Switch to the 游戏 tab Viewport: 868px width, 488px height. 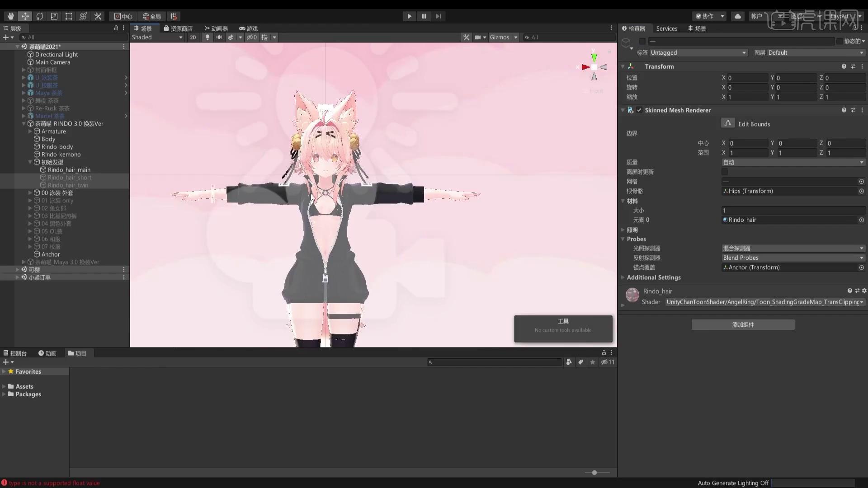click(249, 28)
